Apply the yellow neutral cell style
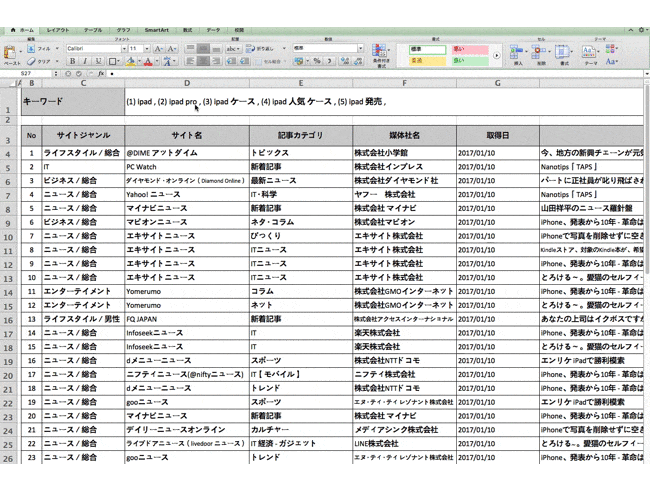The image size is (650, 490). click(427, 61)
